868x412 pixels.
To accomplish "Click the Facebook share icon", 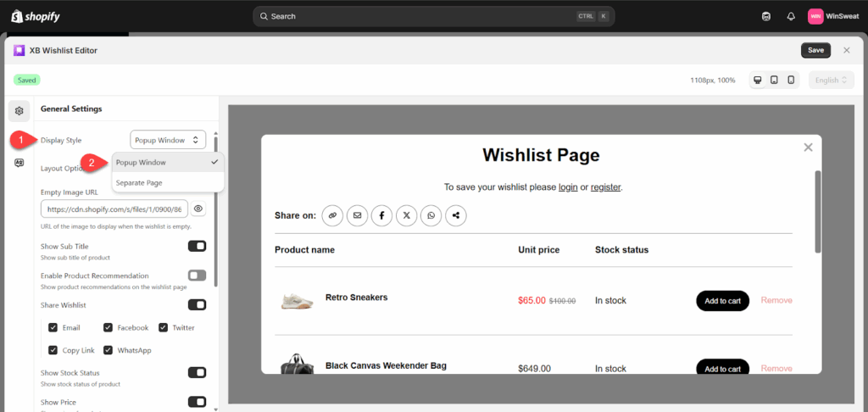I will [x=381, y=215].
